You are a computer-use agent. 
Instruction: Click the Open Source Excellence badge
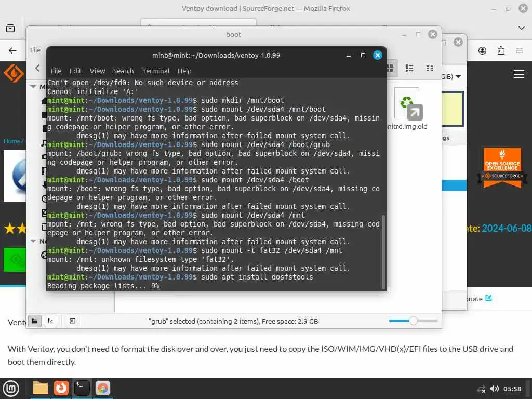coord(502,168)
